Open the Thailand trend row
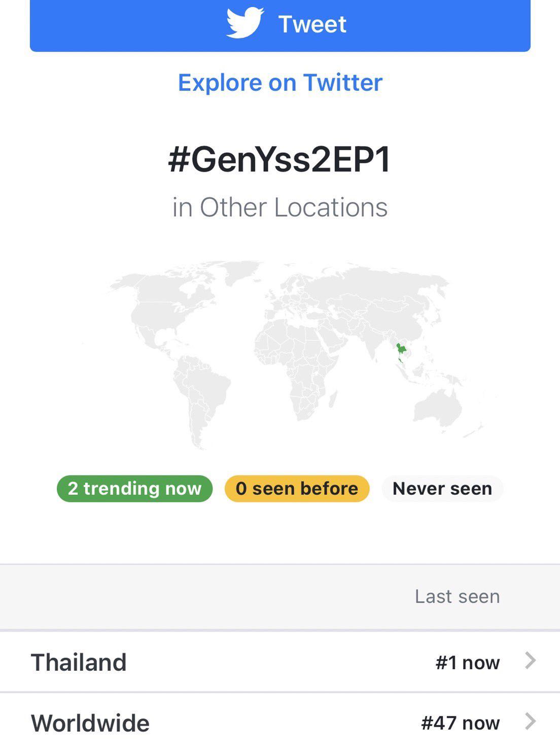Viewport: 560px width, 753px height. click(280, 662)
